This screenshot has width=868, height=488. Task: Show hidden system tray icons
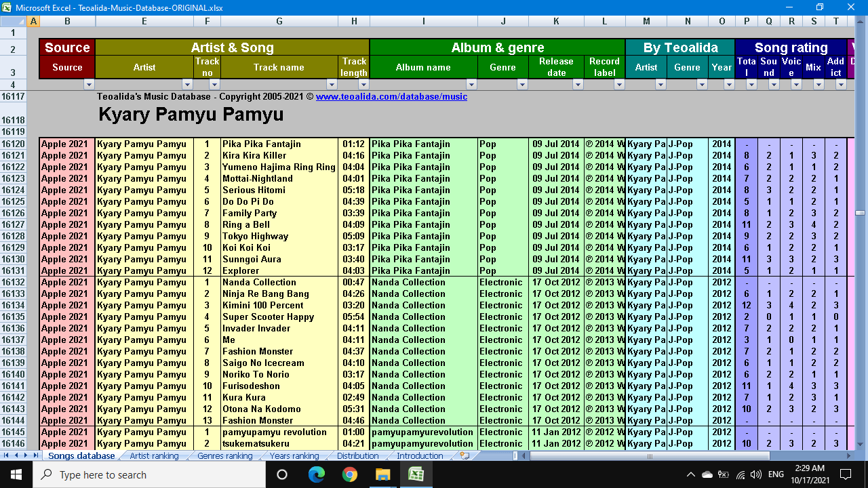click(x=690, y=474)
